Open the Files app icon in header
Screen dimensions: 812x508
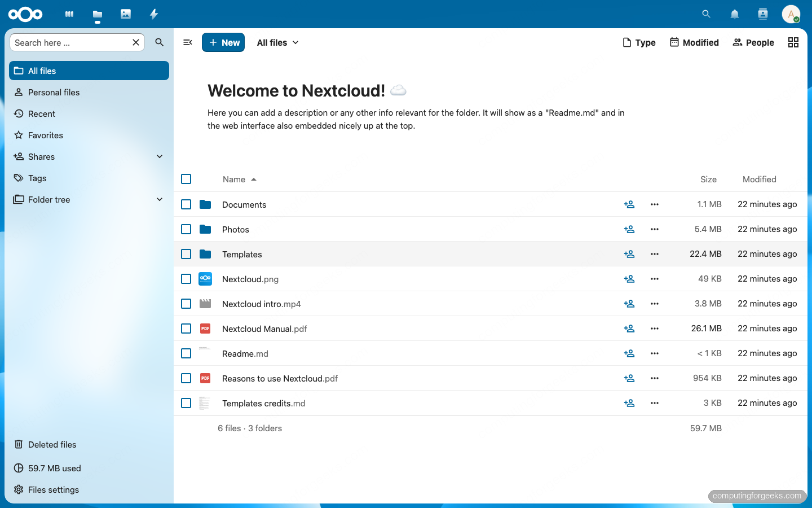(98, 14)
